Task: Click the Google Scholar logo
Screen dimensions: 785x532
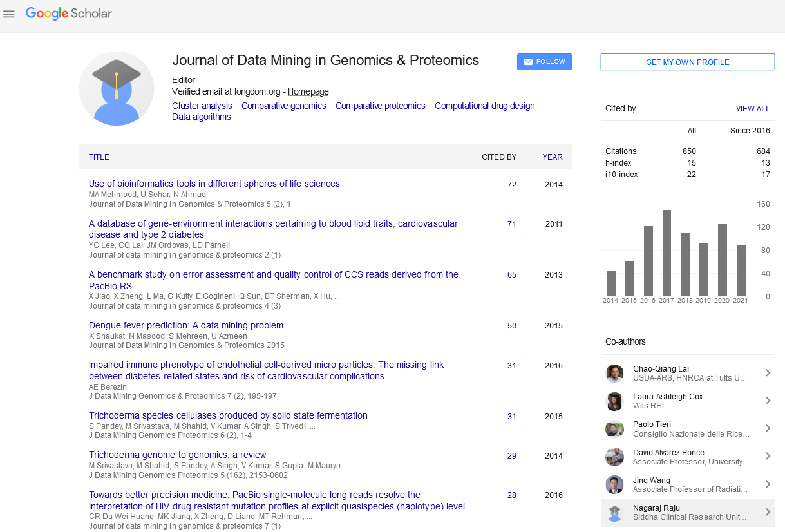Action: [x=69, y=14]
